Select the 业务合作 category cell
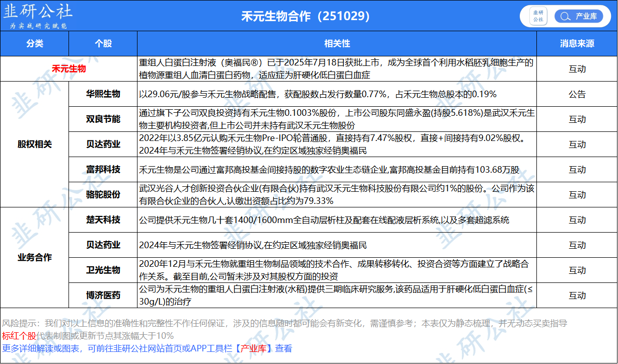This screenshot has width=618, height=364. (x=35, y=258)
